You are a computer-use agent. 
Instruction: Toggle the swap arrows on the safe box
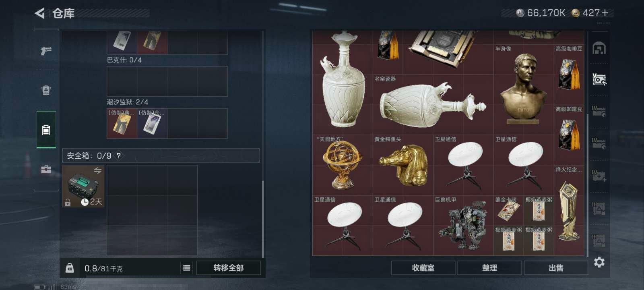[97, 171]
